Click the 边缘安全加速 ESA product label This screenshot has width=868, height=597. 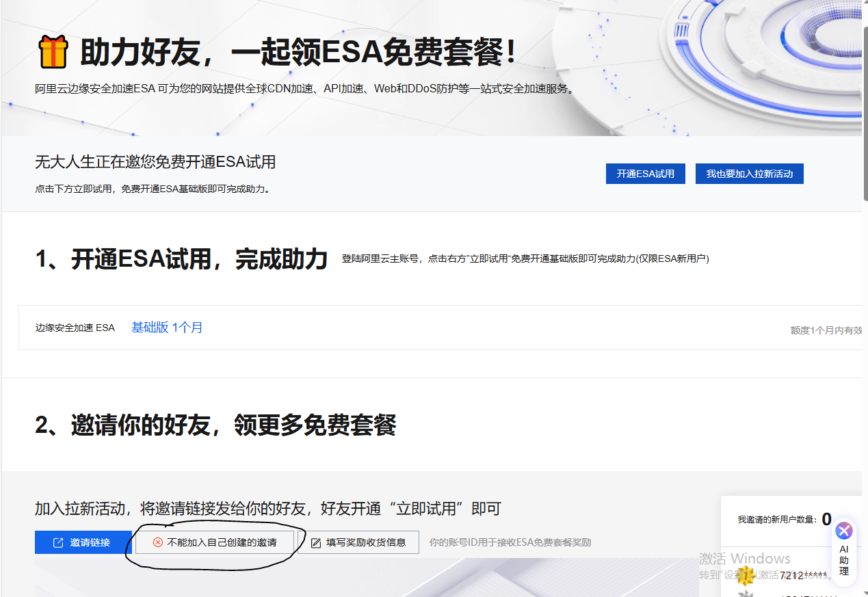pos(75,328)
